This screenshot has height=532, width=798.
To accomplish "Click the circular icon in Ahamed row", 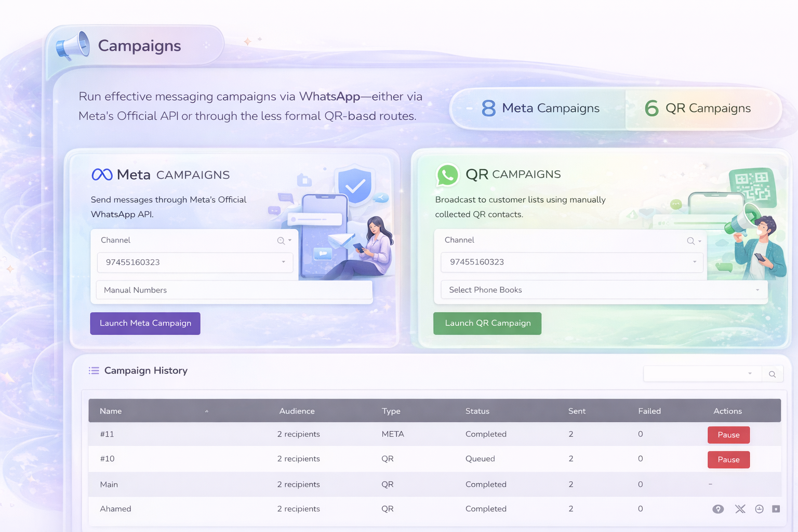I will (759, 509).
